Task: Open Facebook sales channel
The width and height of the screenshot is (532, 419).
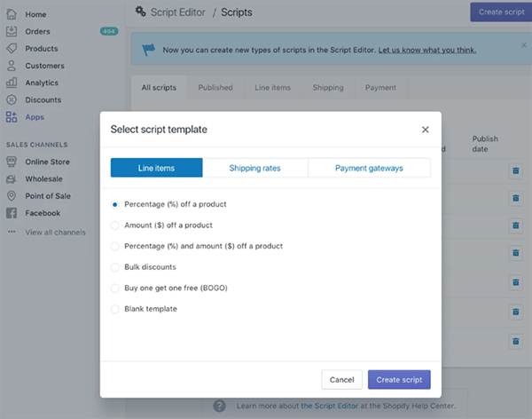Action: pyautogui.click(x=43, y=213)
